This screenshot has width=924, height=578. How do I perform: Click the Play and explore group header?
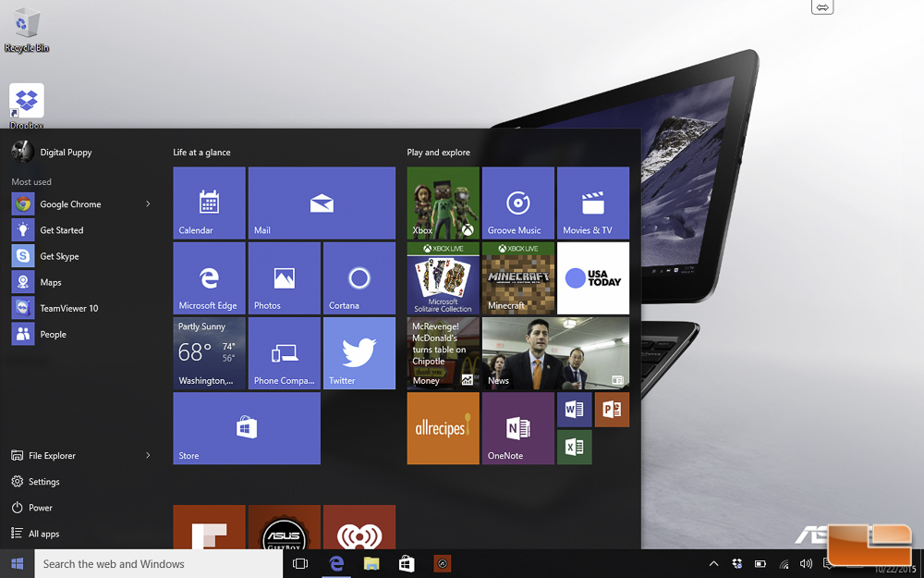click(x=438, y=153)
